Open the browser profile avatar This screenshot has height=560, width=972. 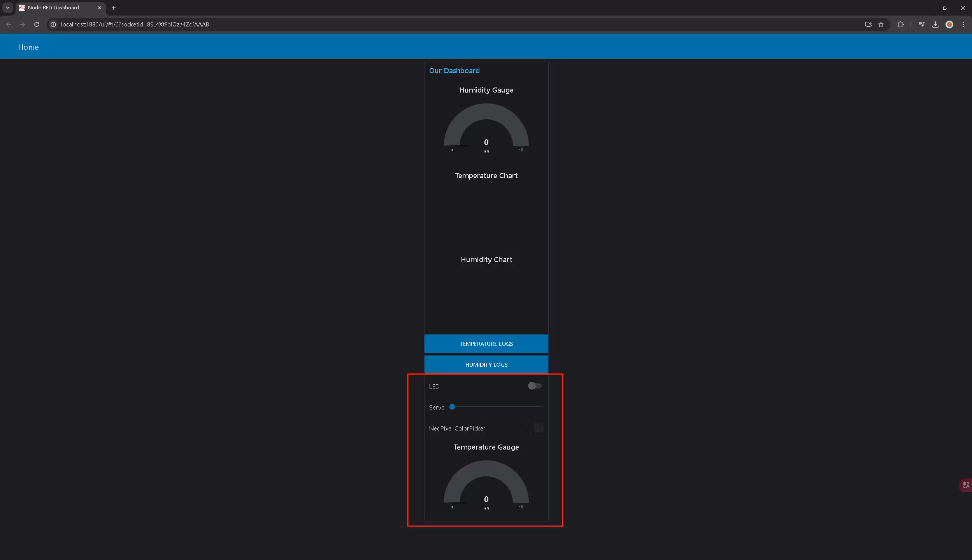click(x=949, y=24)
